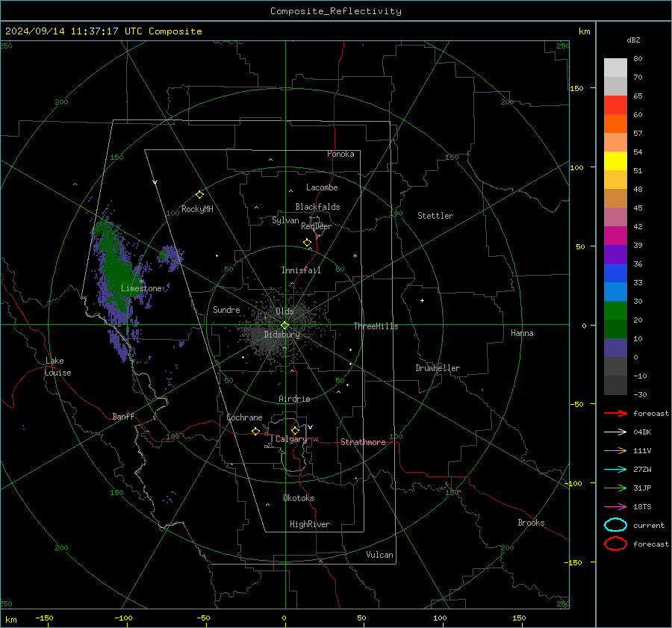Click the Banff label on the map

pyautogui.click(x=123, y=416)
